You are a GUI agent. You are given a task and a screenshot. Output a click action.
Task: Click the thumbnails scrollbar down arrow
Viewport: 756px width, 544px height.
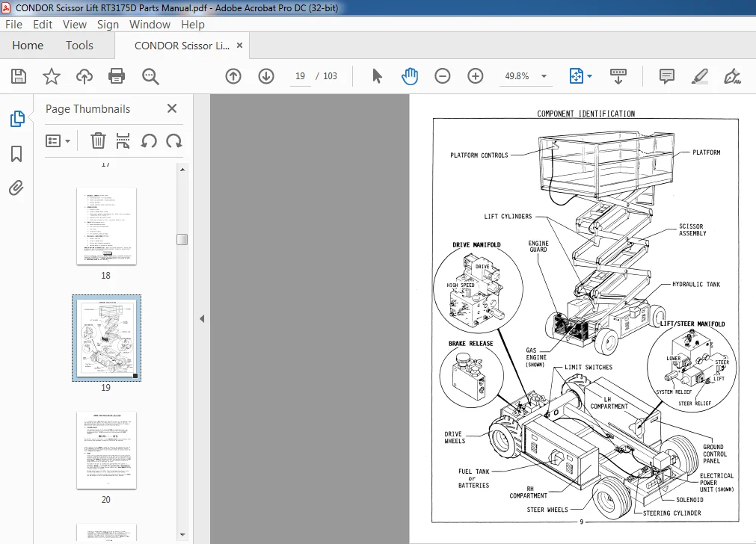click(x=182, y=534)
